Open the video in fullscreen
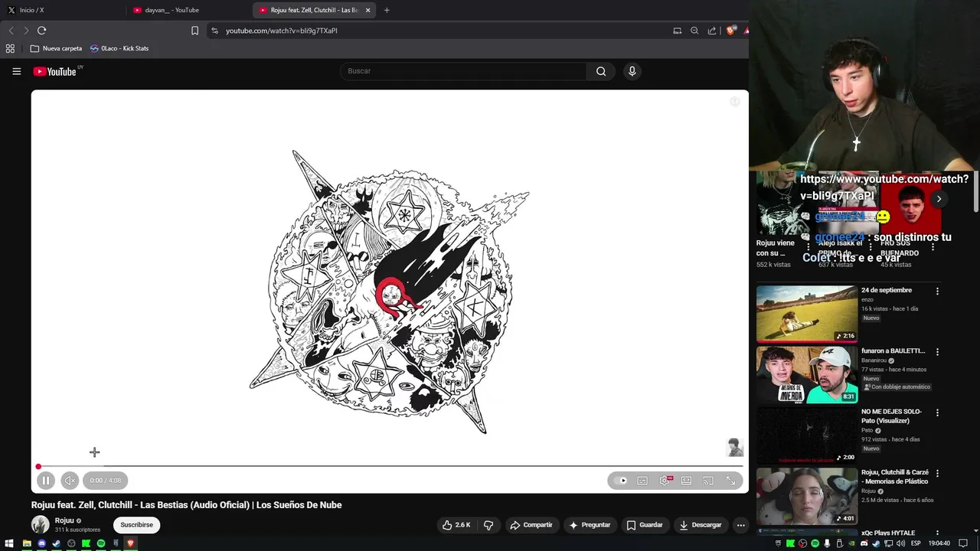Viewport: 980px width, 551px height. [730, 481]
